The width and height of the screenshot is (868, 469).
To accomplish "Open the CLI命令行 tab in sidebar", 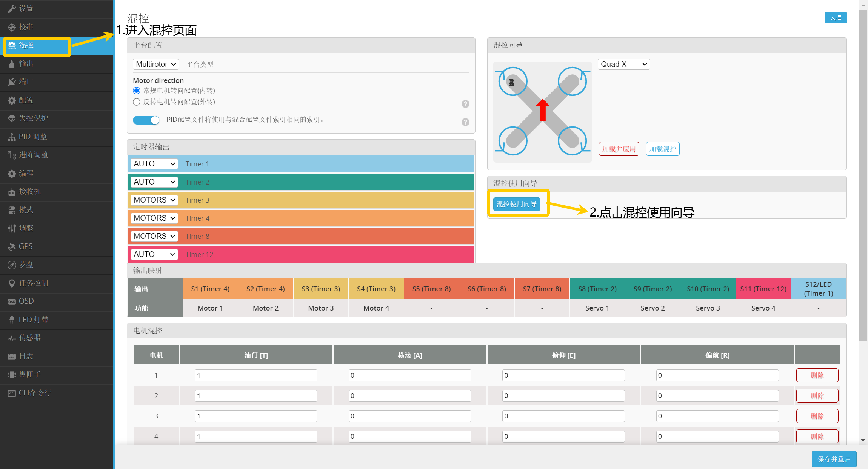I will [35, 393].
